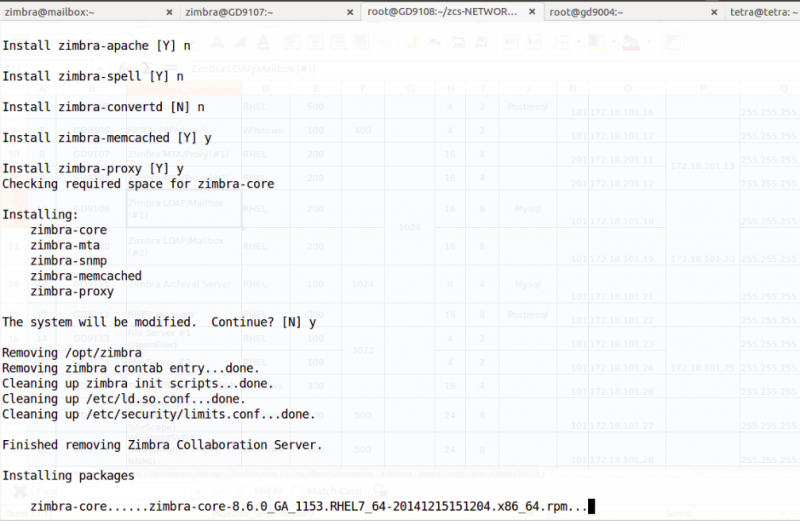800x521 pixels.
Task: Select the highlighted column C header
Action: pyautogui.click(x=184, y=88)
